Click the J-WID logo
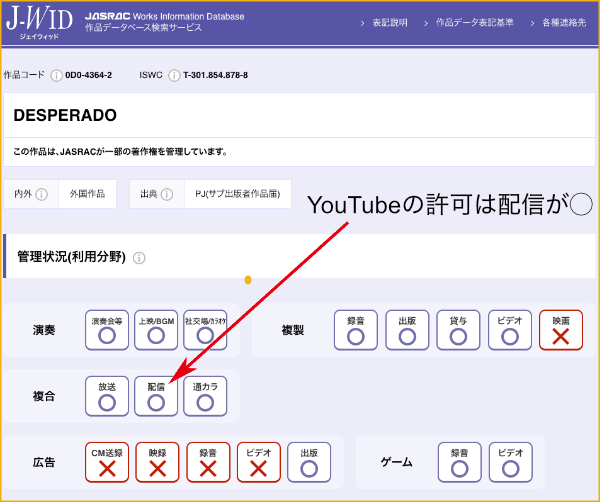Viewport: 600px width, 502px height. tap(39, 23)
